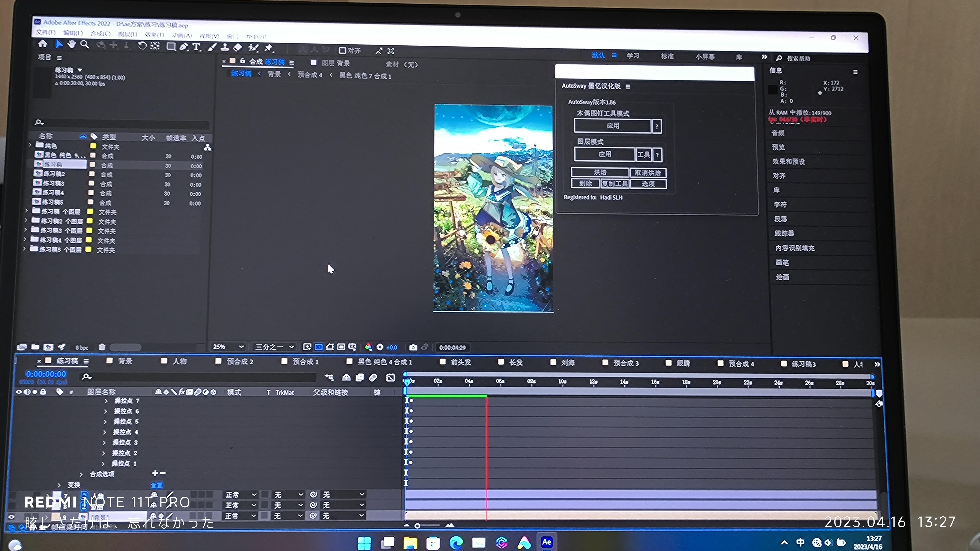Screen dimensions: 980x551
Task: Expand the 操控点 1 property
Action: pos(103,464)
